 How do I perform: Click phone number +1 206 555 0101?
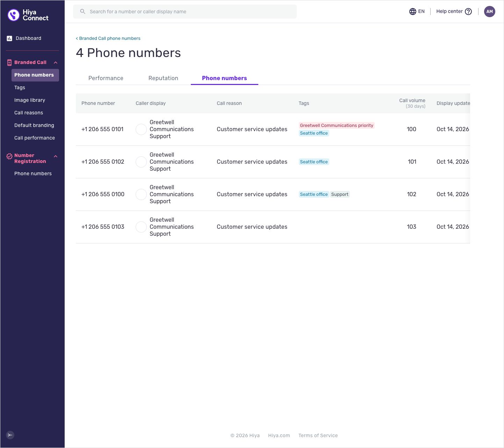tap(102, 129)
